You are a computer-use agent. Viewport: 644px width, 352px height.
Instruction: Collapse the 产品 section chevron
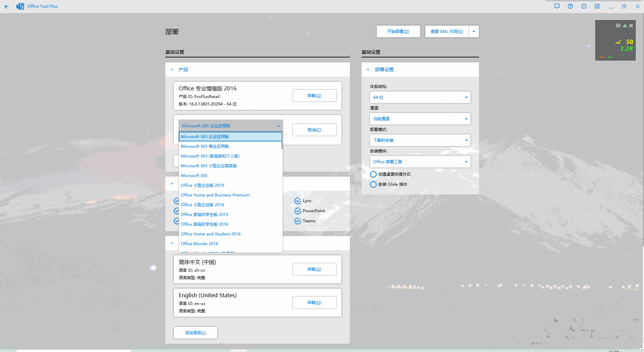(172, 70)
